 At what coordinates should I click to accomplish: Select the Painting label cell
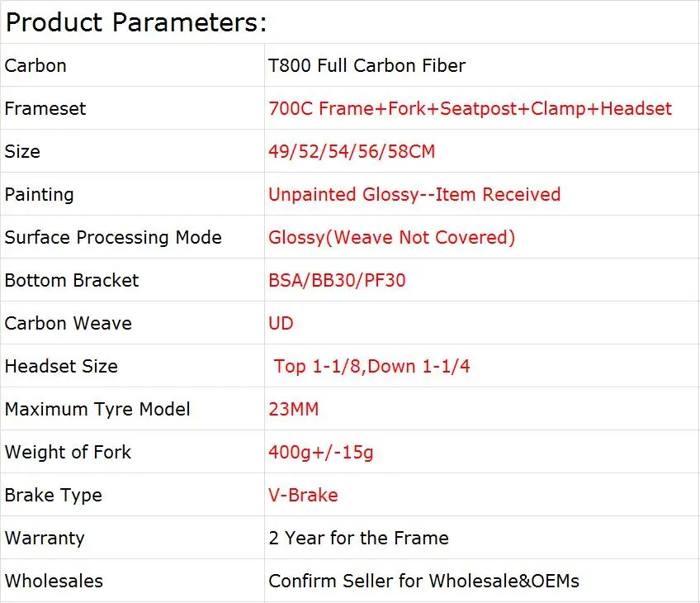coord(39,195)
